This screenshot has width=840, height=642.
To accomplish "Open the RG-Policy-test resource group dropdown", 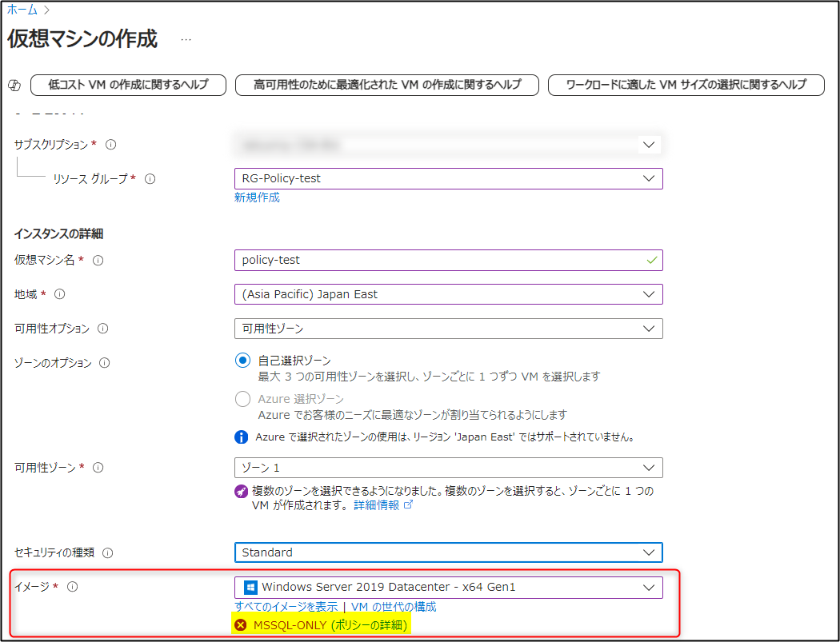I will [x=448, y=179].
